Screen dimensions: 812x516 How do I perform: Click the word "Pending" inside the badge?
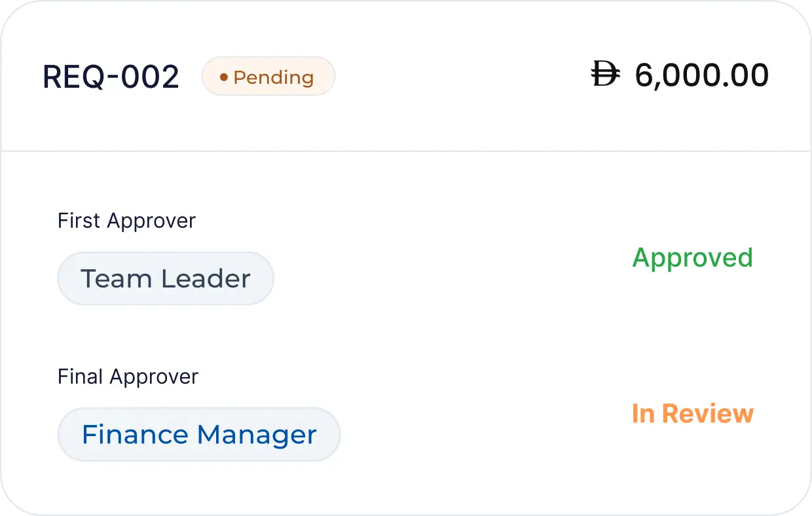273,77
